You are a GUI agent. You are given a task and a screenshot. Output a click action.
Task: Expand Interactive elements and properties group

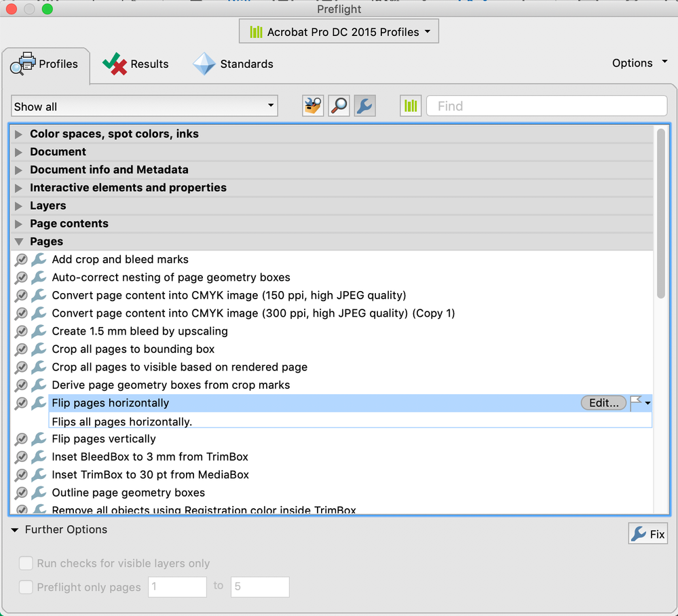18,188
